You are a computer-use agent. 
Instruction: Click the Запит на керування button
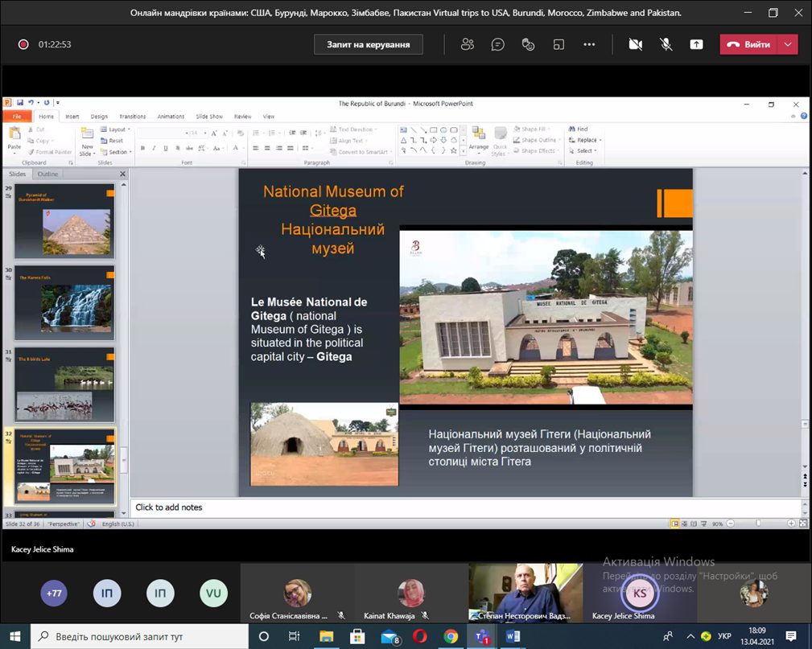368,44
